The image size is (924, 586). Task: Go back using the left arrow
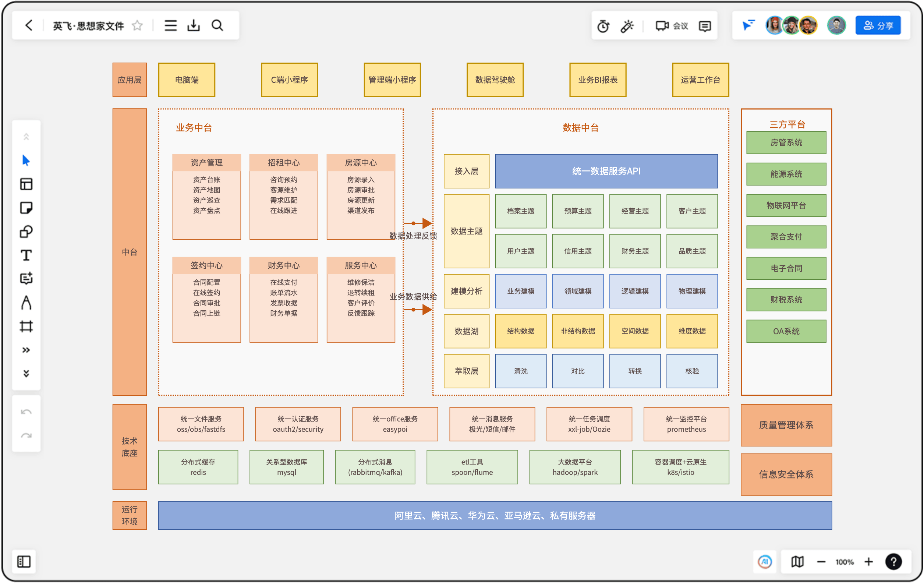coord(29,25)
